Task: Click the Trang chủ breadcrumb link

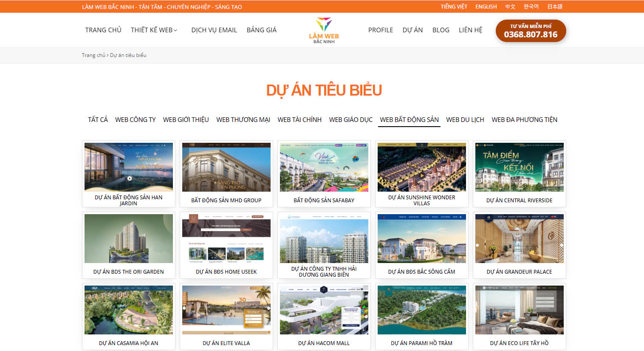Action: (93, 55)
